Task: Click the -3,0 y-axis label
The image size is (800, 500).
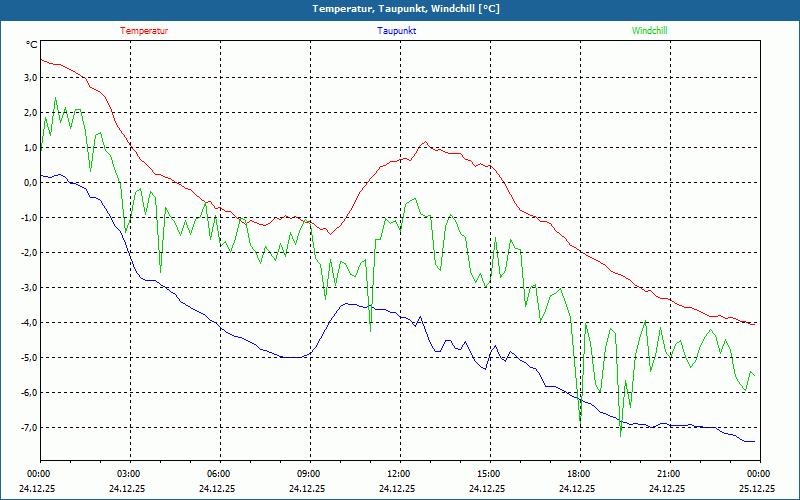Action: point(30,288)
